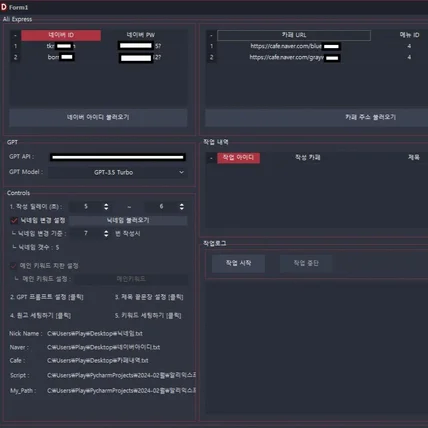Screen dimensions: 428x428
Task: Click stepper arrows of minimum delay value 5
Action: pos(106,207)
